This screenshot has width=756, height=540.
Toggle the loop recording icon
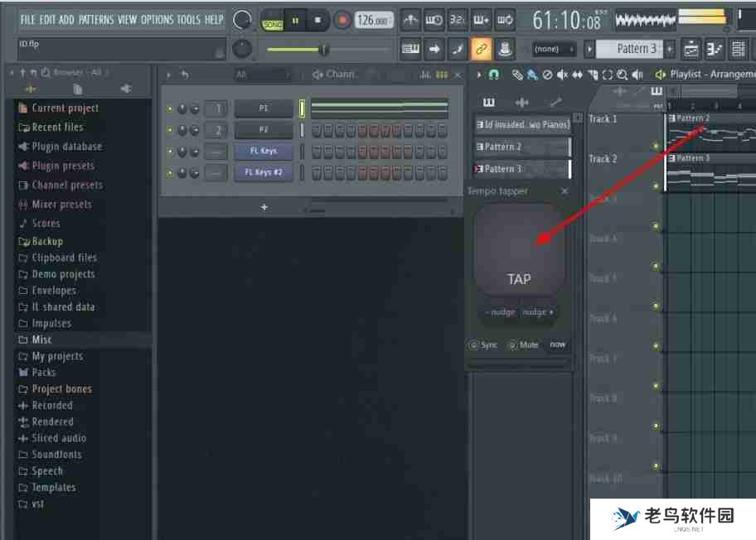click(505, 20)
